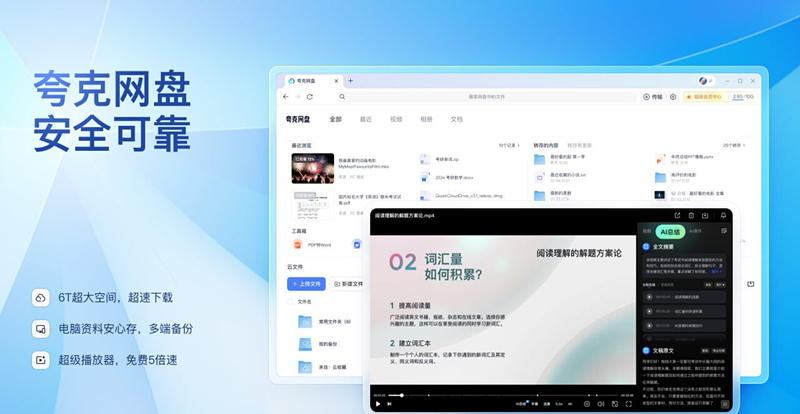Open the 来自：云收藏 folder
This screenshot has width=800, height=414.
(322, 367)
